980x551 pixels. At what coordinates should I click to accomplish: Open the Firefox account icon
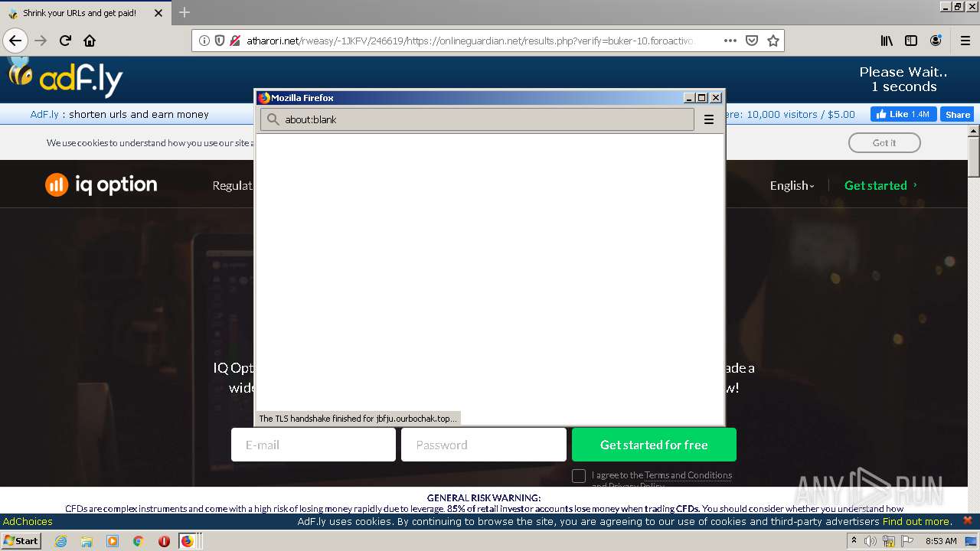[936, 41]
